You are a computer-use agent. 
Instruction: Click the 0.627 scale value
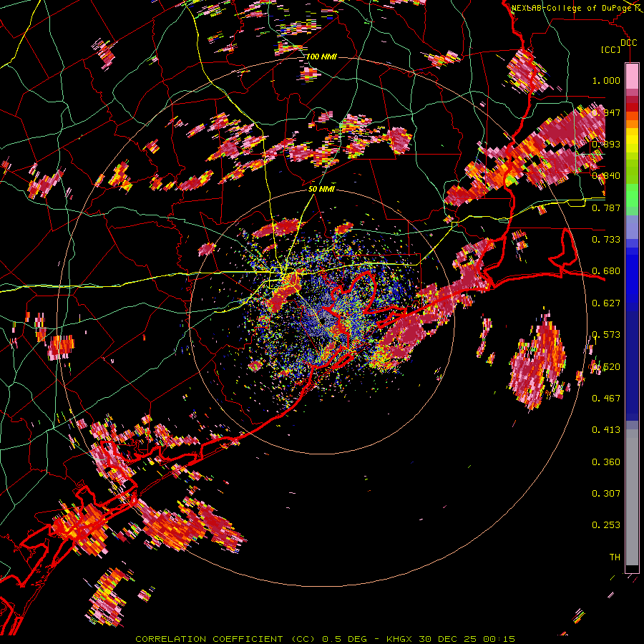[x=606, y=303]
